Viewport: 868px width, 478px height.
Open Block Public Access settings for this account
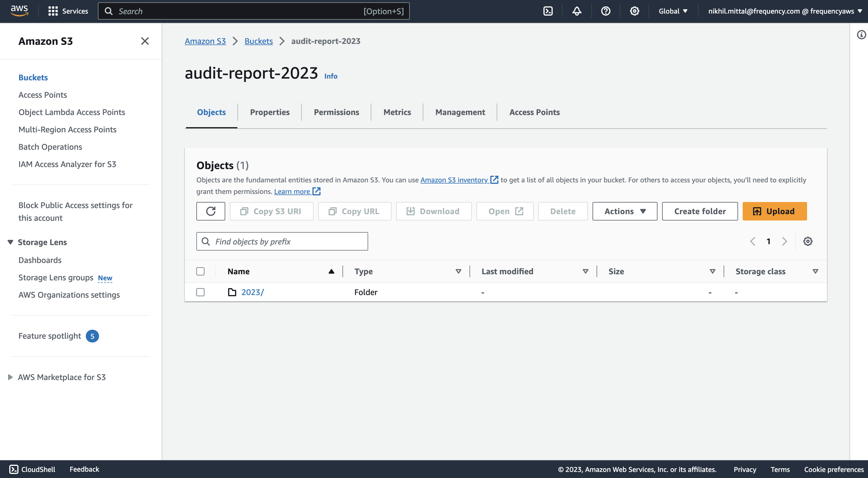coord(75,212)
